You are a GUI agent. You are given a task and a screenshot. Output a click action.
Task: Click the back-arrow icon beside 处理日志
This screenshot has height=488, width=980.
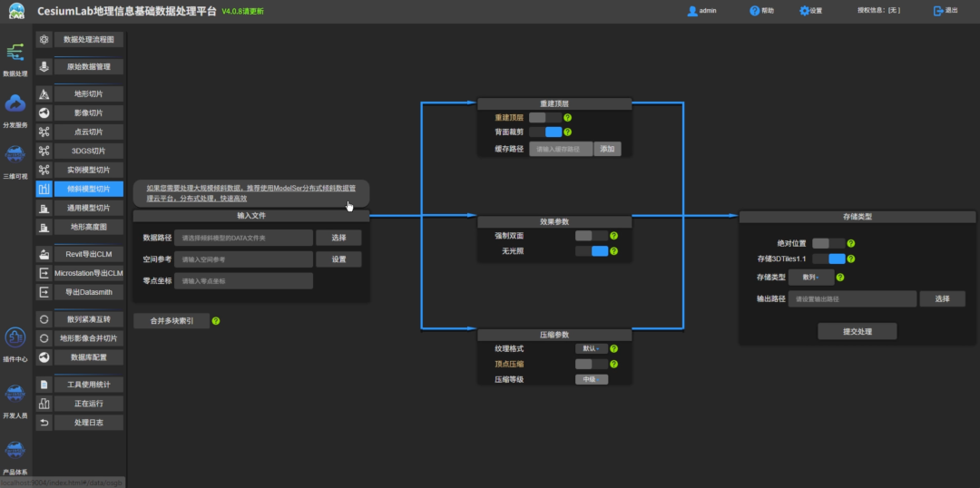(x=44, y=423)
